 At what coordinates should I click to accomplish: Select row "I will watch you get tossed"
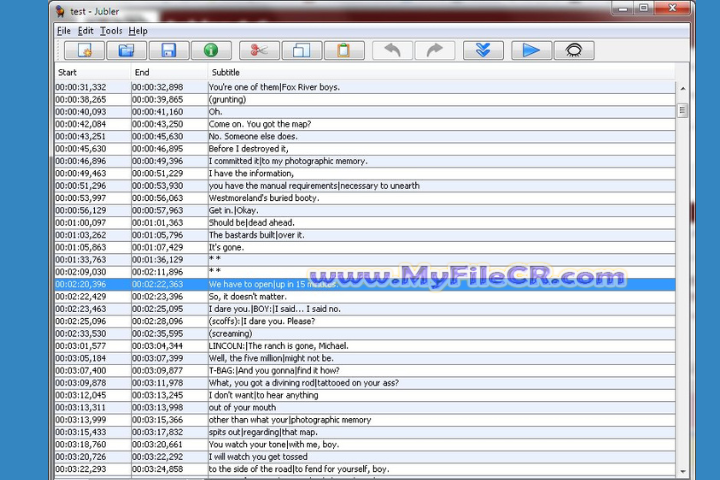pos(365,457)
